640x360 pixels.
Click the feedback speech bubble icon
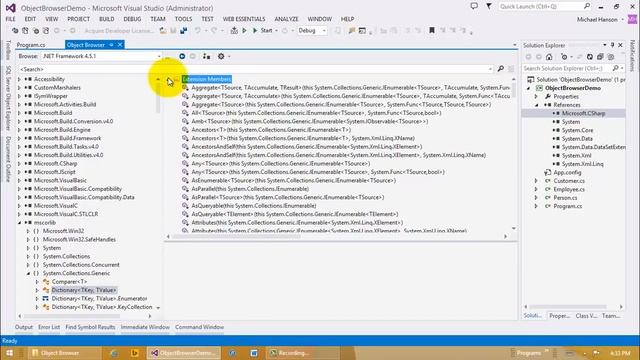[474, 7]
